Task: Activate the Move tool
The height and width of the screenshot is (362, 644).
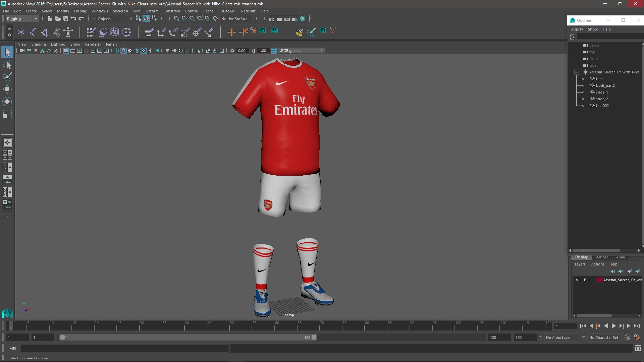Action: tap(7, 89)
